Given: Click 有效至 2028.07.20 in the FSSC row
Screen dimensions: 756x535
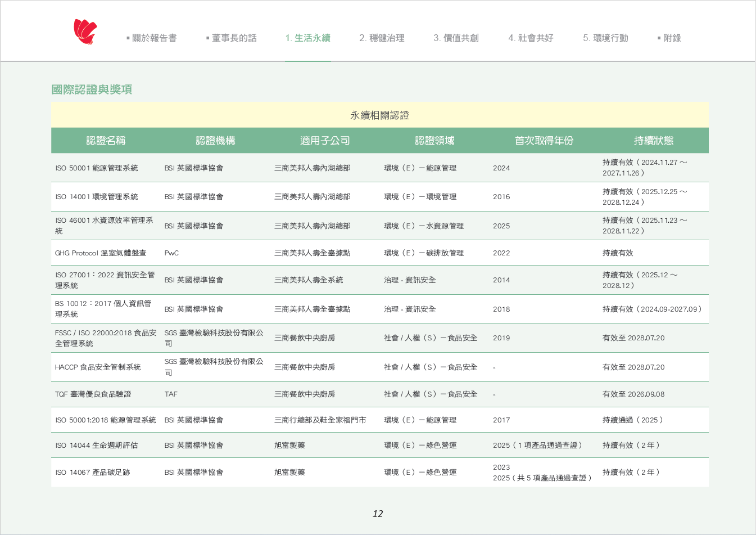Looking at the screenshot, I should [633, 338].
